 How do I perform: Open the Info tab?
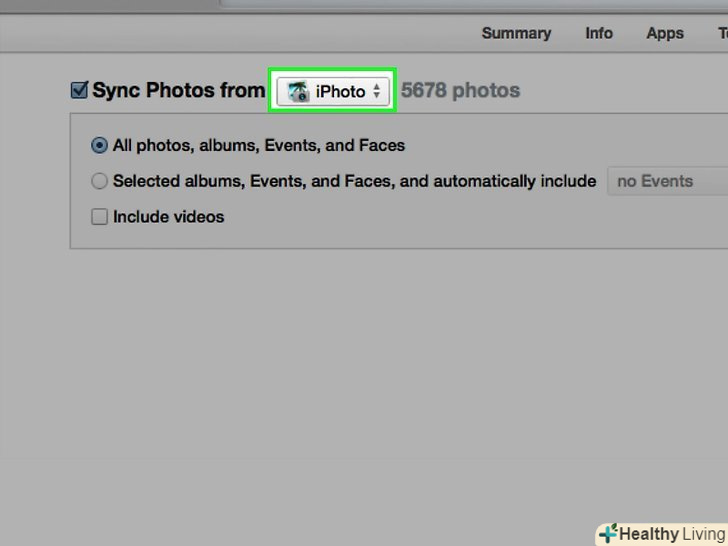tap(599, 33)
